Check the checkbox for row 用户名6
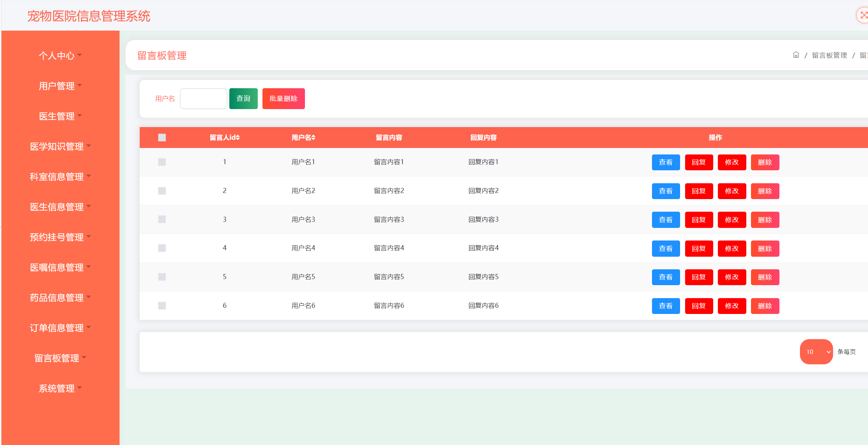 pos(162,306)
